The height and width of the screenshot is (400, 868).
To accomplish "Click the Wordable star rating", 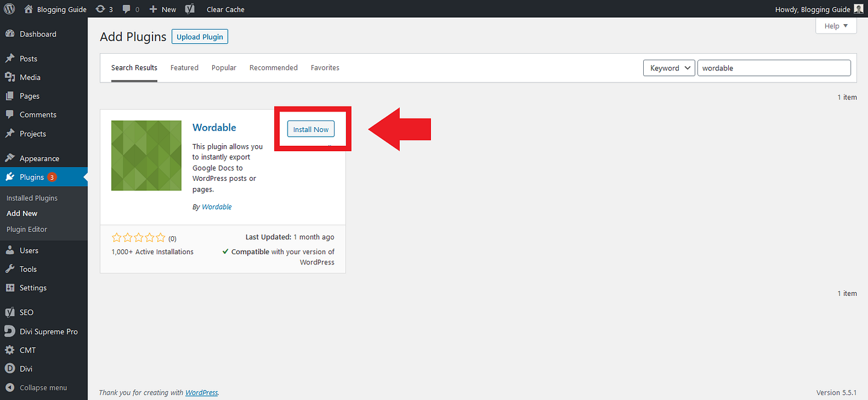I will click(x=139, y=238).
